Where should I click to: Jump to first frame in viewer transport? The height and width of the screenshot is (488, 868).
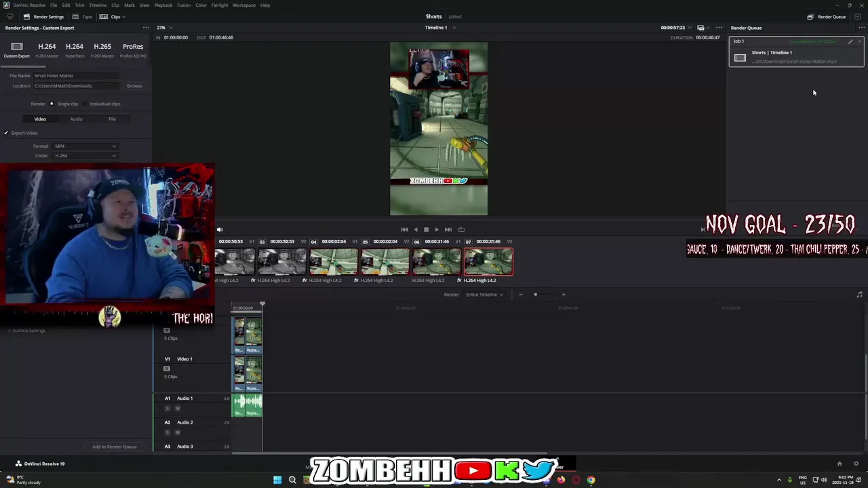[x=404, y=229]
